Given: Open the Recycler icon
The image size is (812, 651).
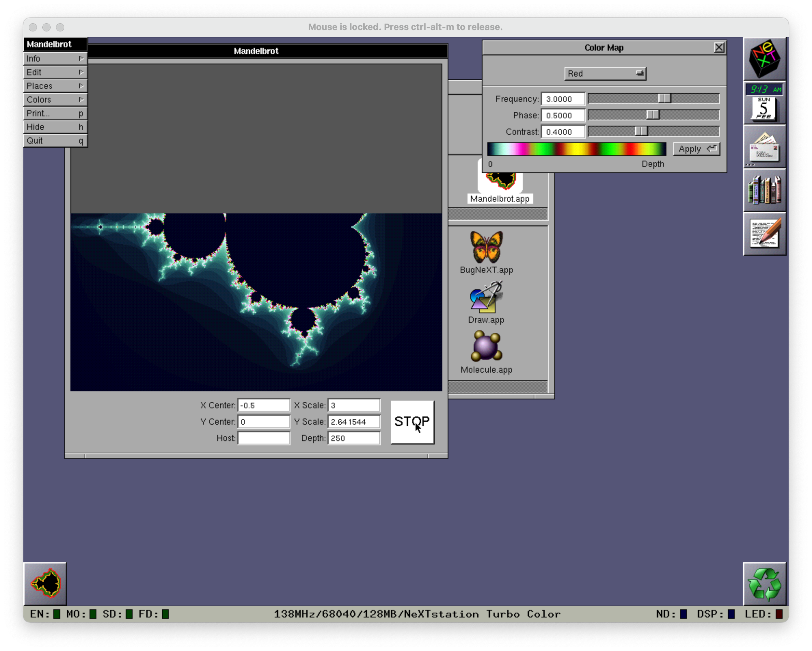Looking at the screenshot, I should 764,584.
